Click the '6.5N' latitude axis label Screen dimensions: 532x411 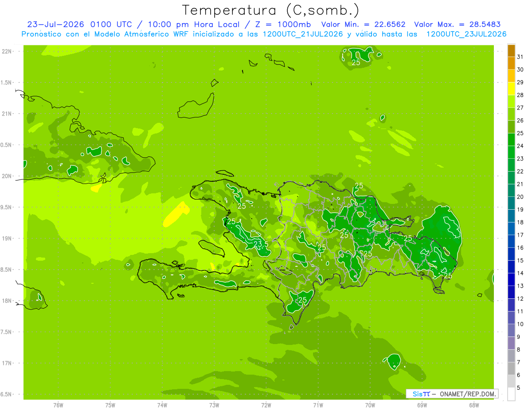point(7,395)
